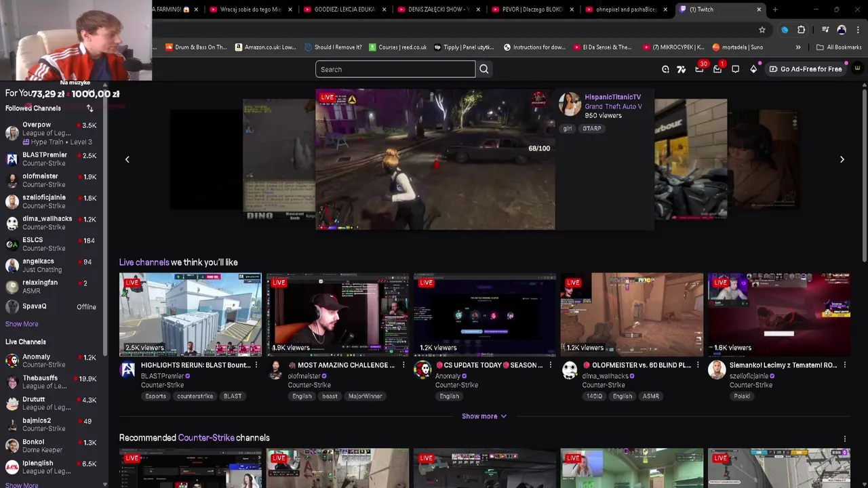
Task: Open the dima_wallhacks stream thumbnail
Action: (632, 314)
